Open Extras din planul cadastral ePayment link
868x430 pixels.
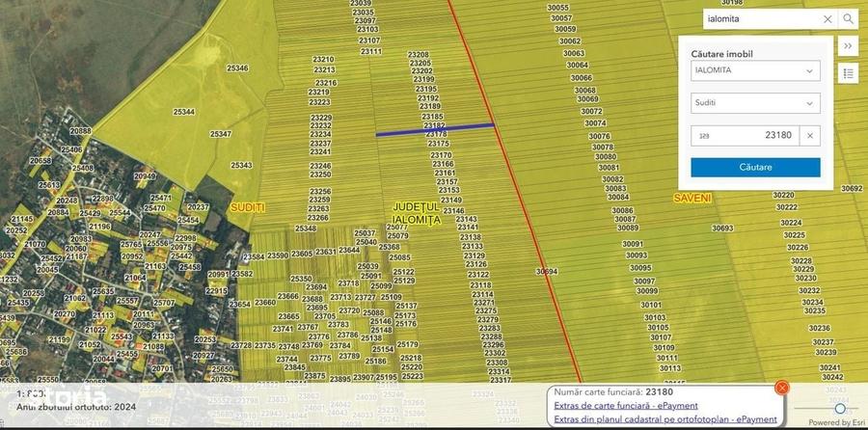pyautogui.click(x=665, y=419)
